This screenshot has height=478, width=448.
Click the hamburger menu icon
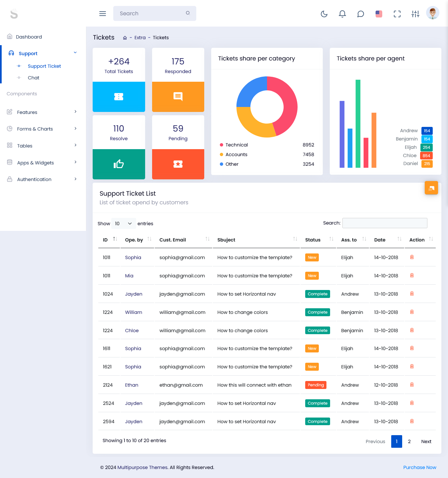[102, 13]
